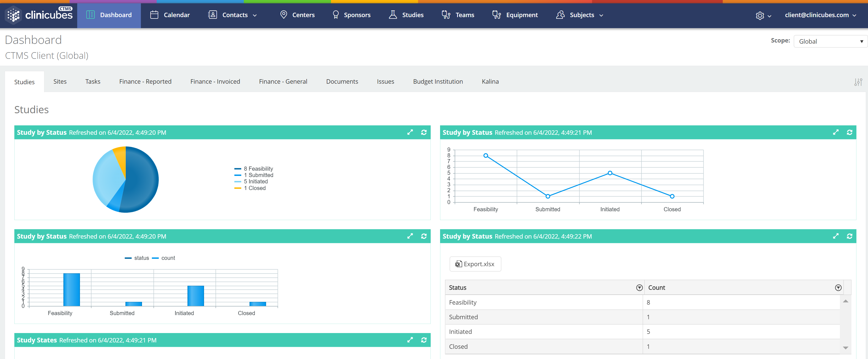Open the Sponsors section

[351, 15]
